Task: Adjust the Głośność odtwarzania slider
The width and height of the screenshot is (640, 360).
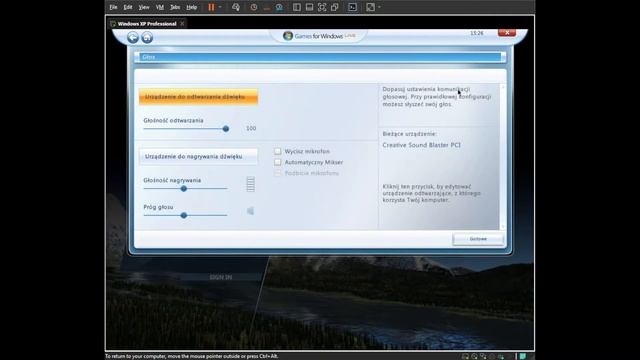Action: (226, 129)
